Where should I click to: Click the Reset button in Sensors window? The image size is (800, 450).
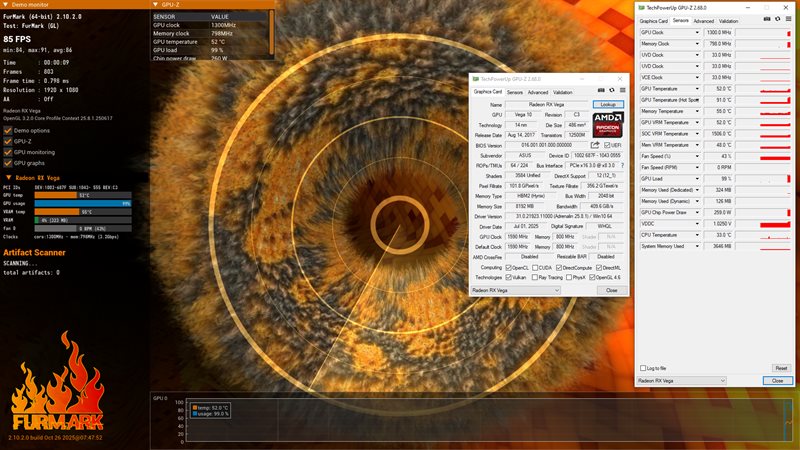tap(781, 368)
